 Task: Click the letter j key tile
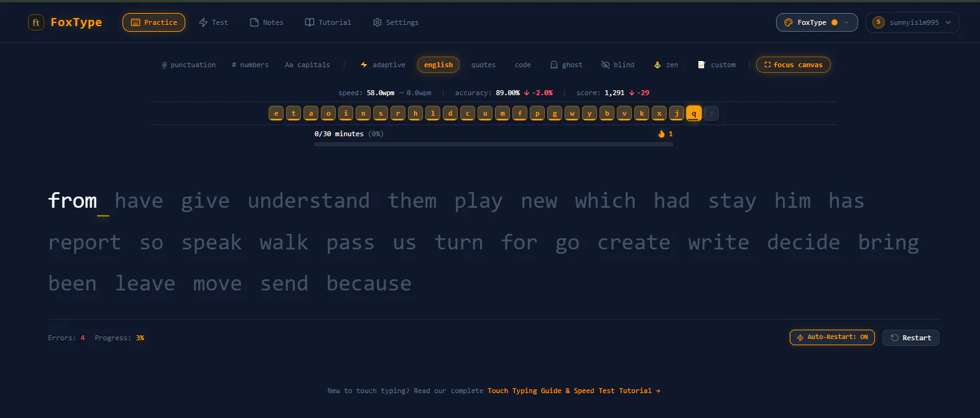(677, 113)
